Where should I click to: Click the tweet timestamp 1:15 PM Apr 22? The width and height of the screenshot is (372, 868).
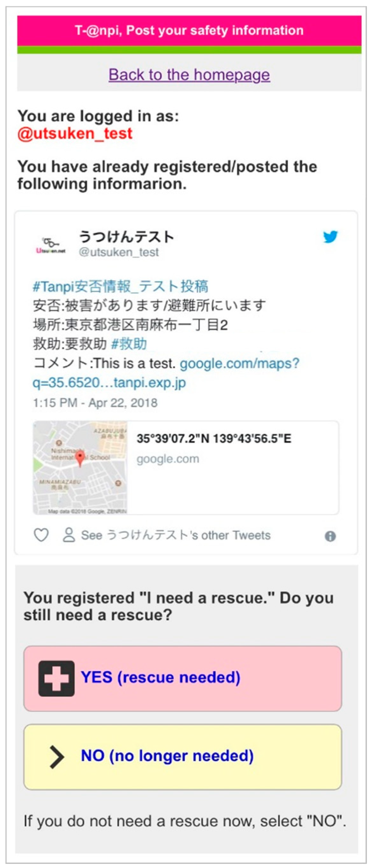[x=95, y=403]
